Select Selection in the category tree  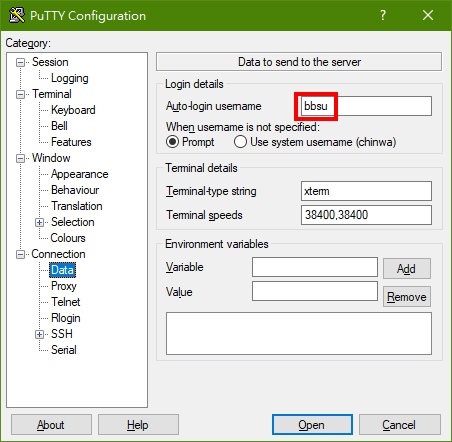pos(73,222)
